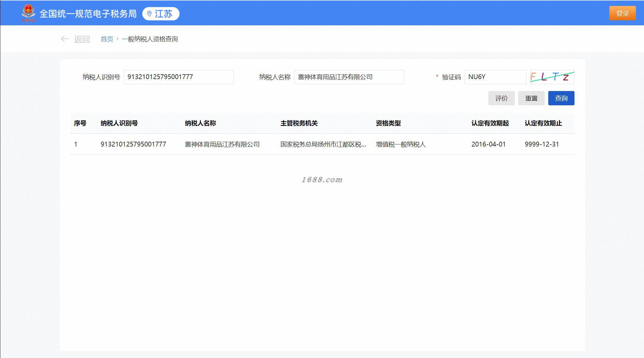Screen dimensions: 644x358
Task: Click 全国统一规范电子税务局 site title
Action: point(88,14)
